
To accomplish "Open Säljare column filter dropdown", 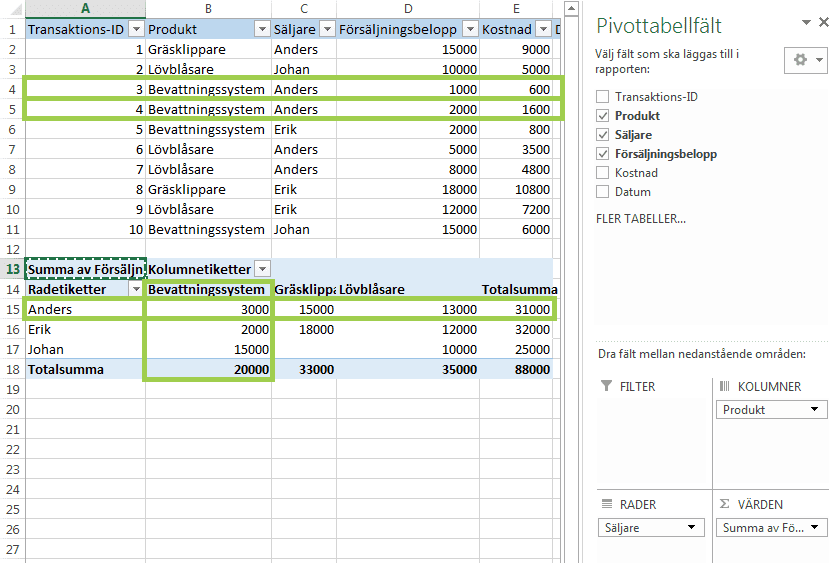I will 328,29.
